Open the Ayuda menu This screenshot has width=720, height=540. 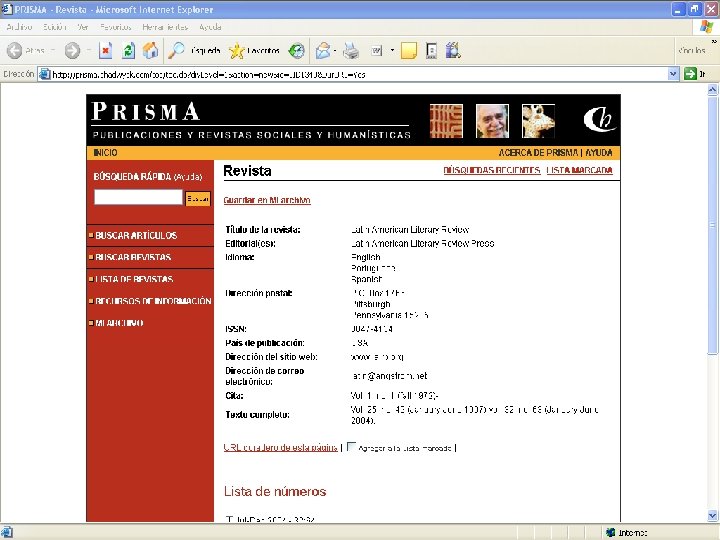click(210, 27)
